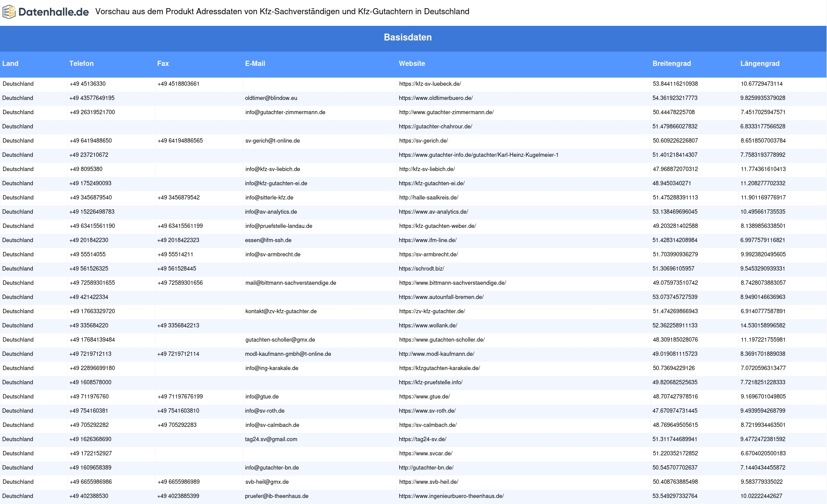
Task: Open https://www.ingenieurbuero-theenhaus.de/ link
Action: 451,496
